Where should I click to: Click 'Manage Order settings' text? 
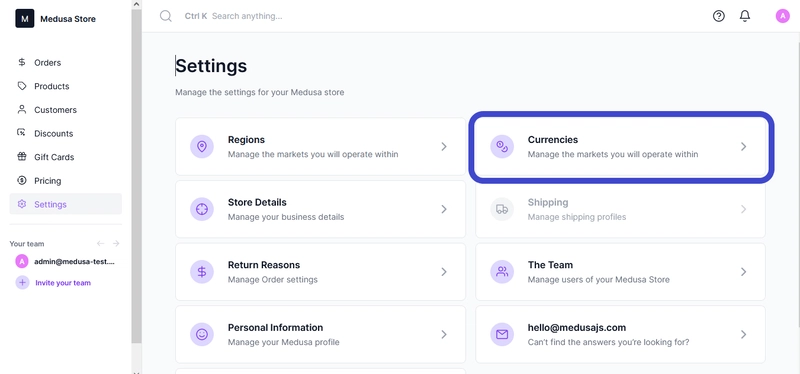tap(272, 280)
